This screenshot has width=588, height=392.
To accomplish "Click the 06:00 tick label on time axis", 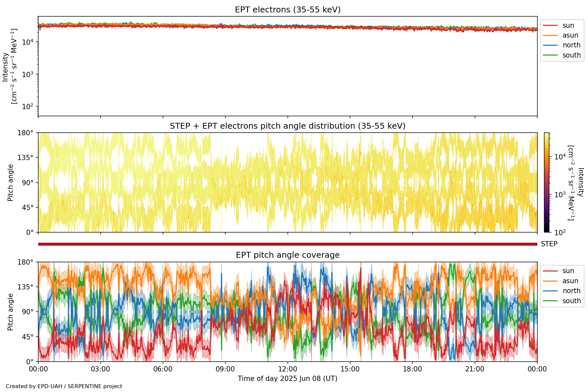I will pos(163,369).
